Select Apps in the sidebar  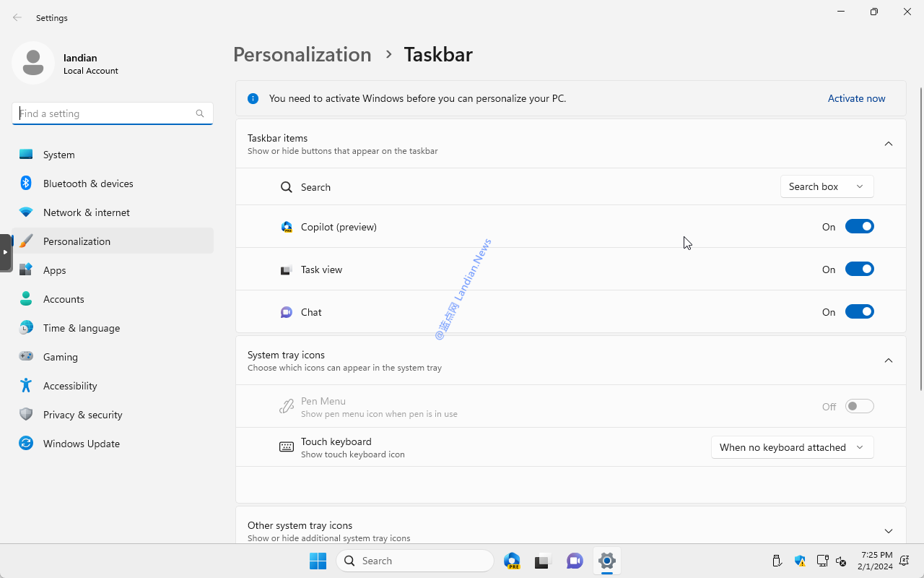point(113,270)
